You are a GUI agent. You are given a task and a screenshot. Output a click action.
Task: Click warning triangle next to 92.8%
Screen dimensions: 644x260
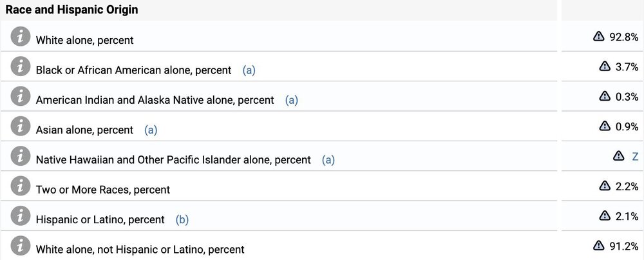598,37
